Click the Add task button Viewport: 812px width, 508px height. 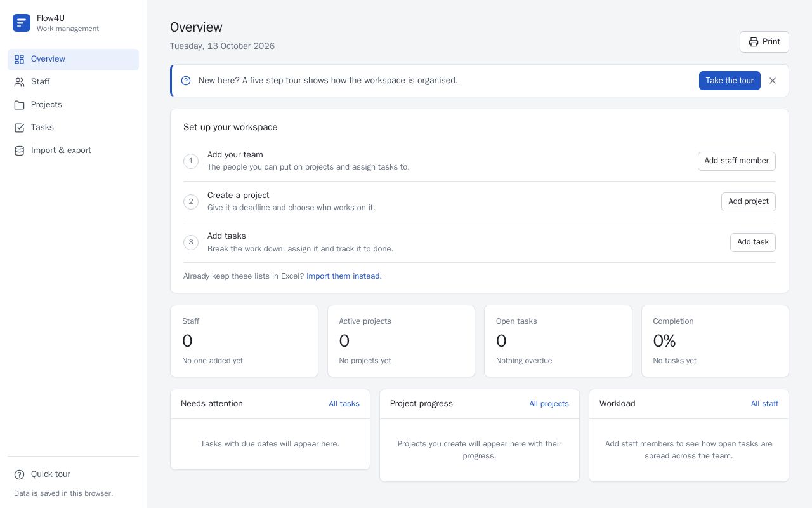753,243
